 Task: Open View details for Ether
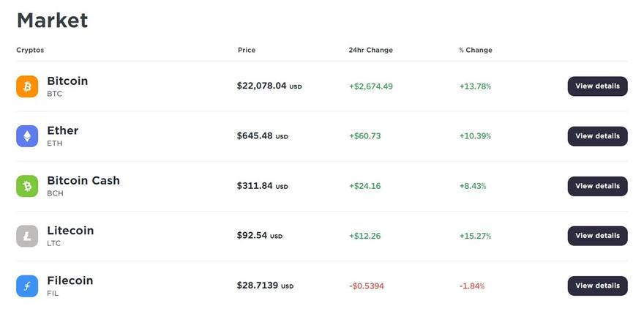(597, 136)
